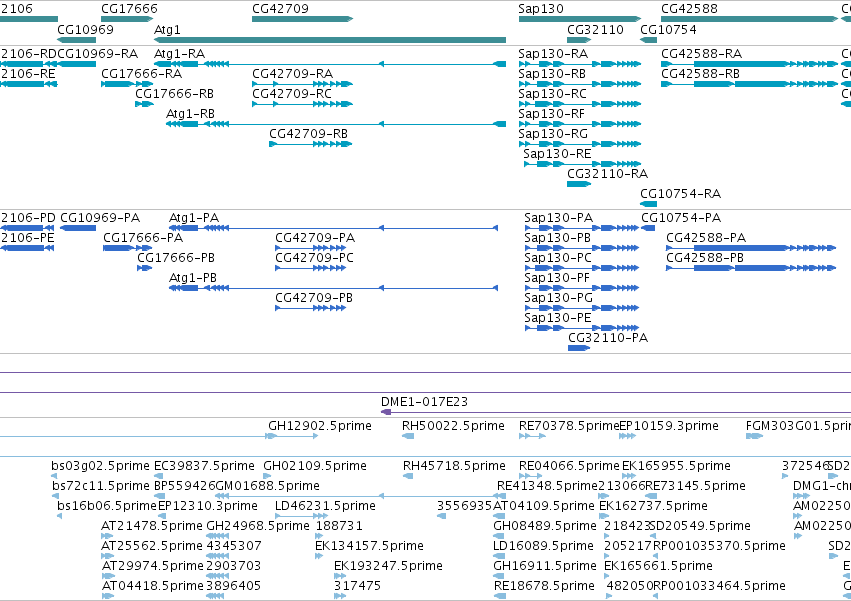The height and width of the screenshot is (601, 851).
Task: Click the CG10969 gene label
Action: 85,29
